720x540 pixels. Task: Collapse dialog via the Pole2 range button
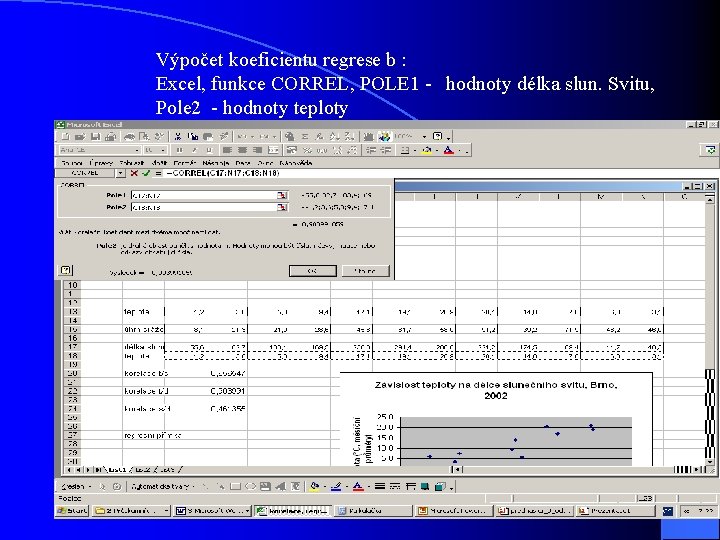(282, 207)
